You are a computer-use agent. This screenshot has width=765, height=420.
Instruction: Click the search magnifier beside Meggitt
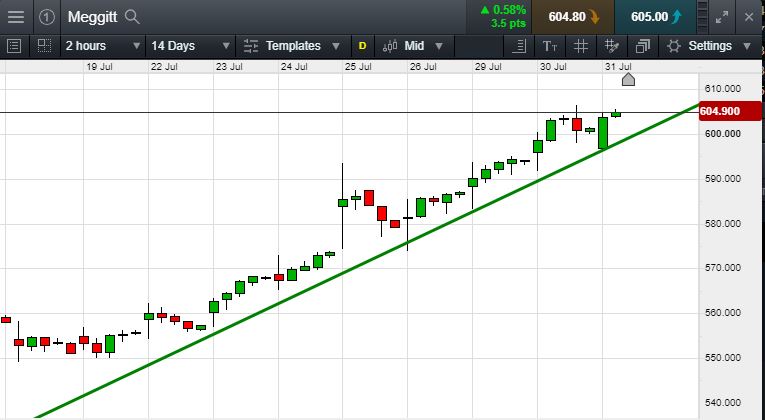pos(132,16)
